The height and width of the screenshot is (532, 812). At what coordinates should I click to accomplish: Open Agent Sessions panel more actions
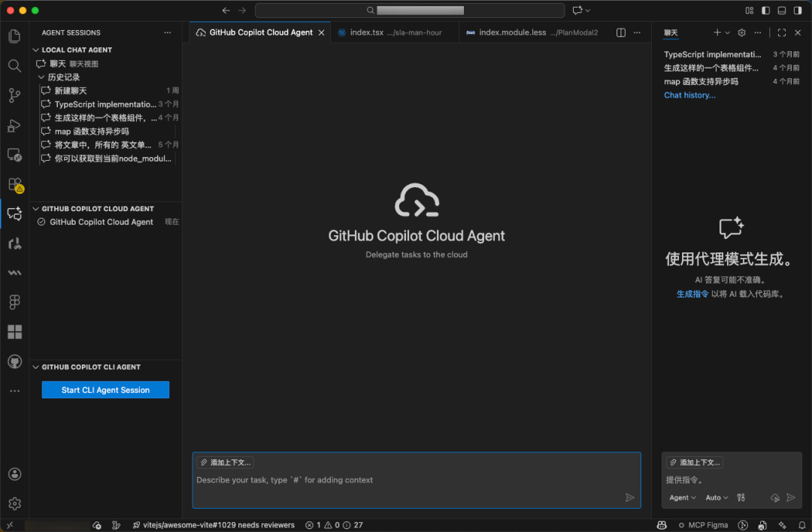[167, 32]
